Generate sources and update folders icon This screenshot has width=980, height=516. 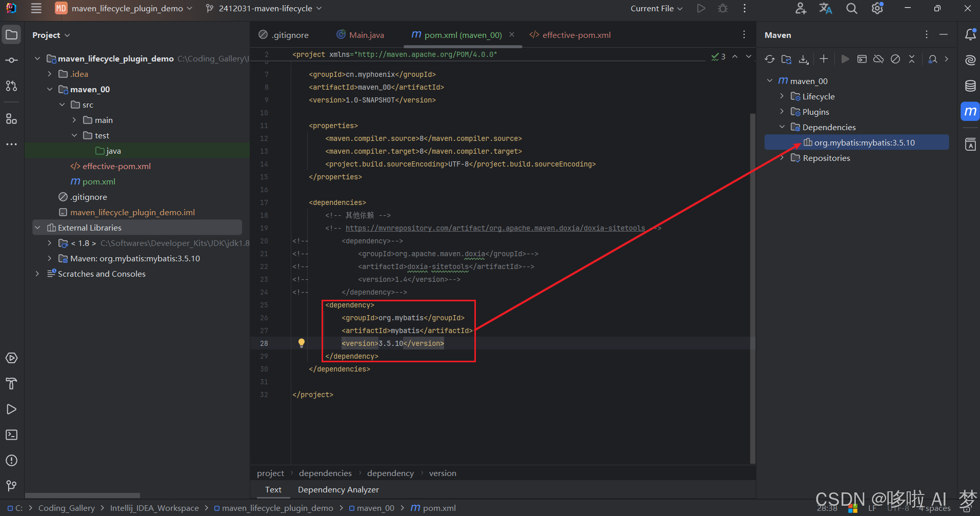click(786, 59)
